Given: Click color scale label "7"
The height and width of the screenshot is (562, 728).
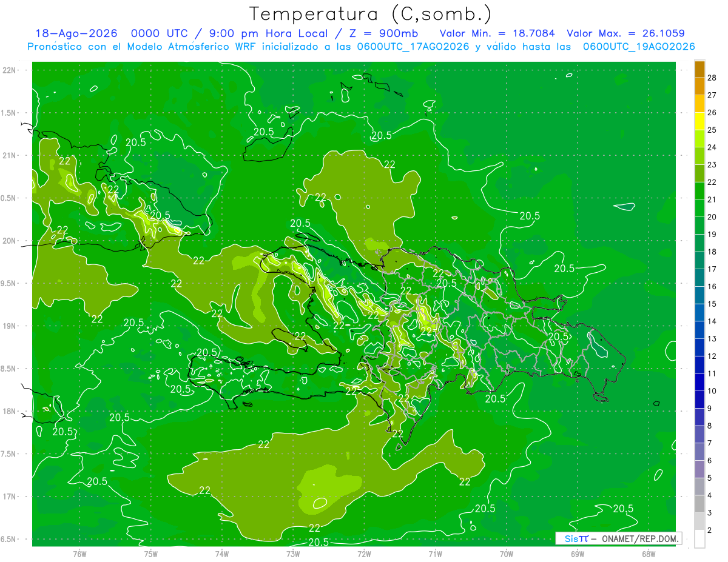Looking at the screenshot, I should pos(709,443).
